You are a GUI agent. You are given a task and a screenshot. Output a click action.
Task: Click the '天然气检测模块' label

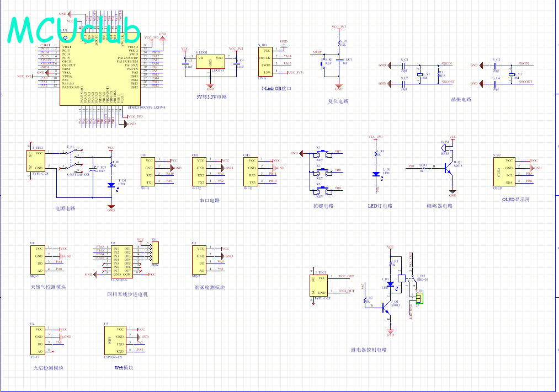point(48,287)
